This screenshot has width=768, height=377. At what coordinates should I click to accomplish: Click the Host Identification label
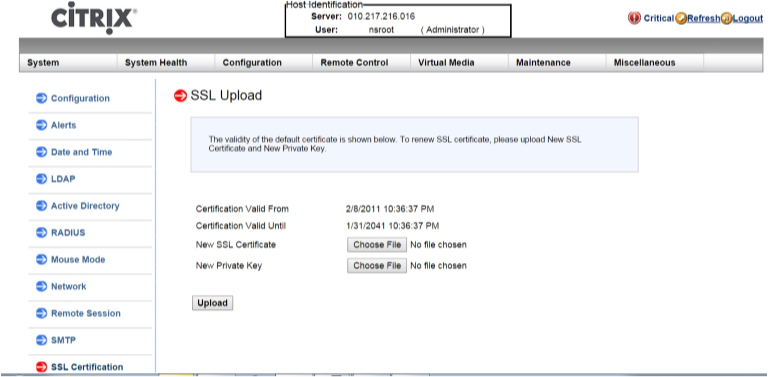click(324, 4)
